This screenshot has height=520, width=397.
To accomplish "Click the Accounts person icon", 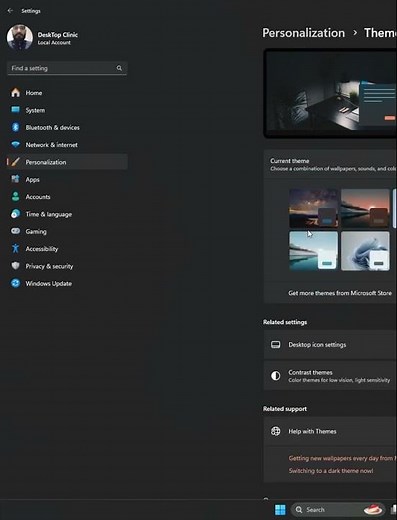I will [x=15, y=196].
